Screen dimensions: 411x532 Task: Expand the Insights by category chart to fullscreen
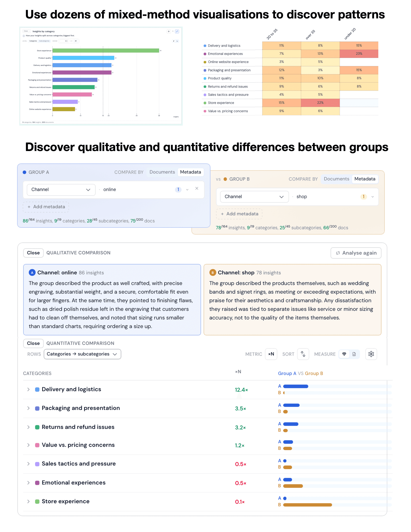(177, 31)
